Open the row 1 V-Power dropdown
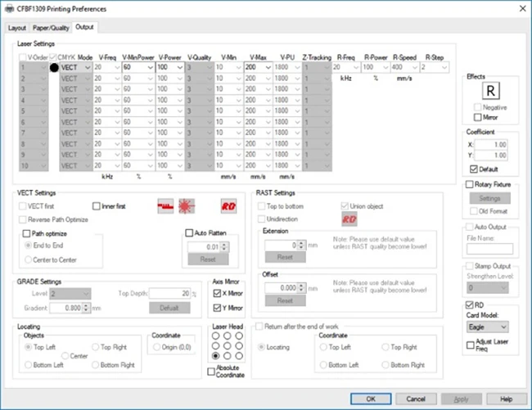Viewport: 532px width, 410px height. coord(170,67)
